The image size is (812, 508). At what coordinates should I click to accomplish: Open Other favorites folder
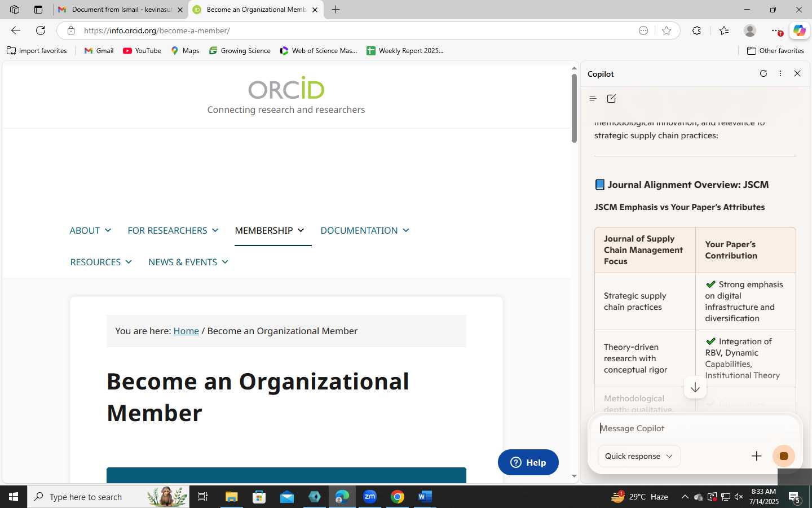pyautogui.click(x=775, y=51)
